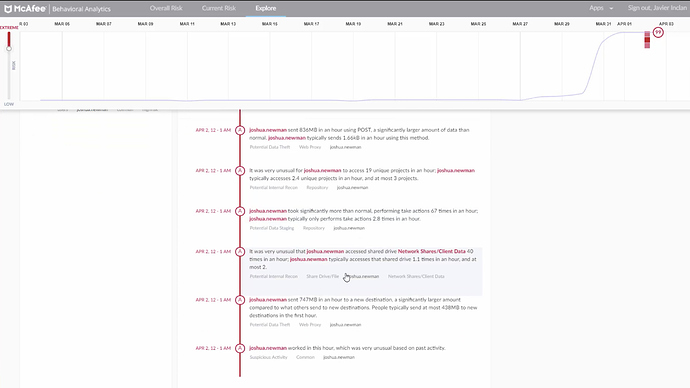Click the user icon for 836MB POST event

pos(240,130)
